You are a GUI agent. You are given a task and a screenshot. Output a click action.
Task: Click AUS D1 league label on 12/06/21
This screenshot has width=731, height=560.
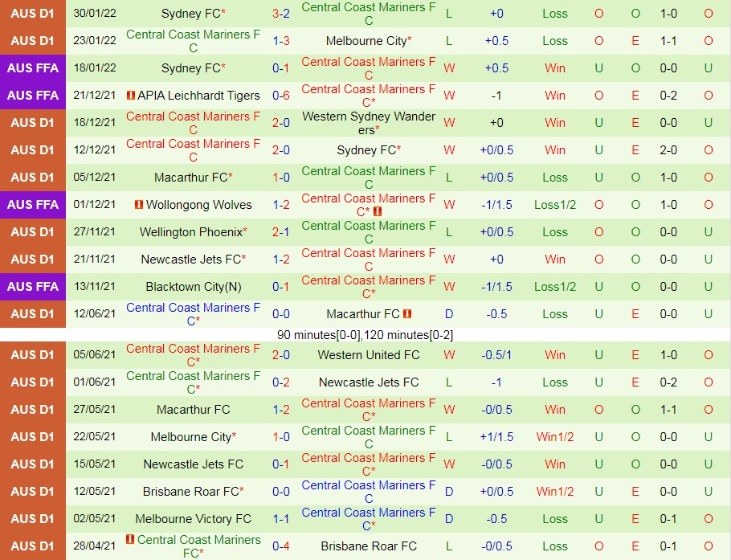(33, 314)
